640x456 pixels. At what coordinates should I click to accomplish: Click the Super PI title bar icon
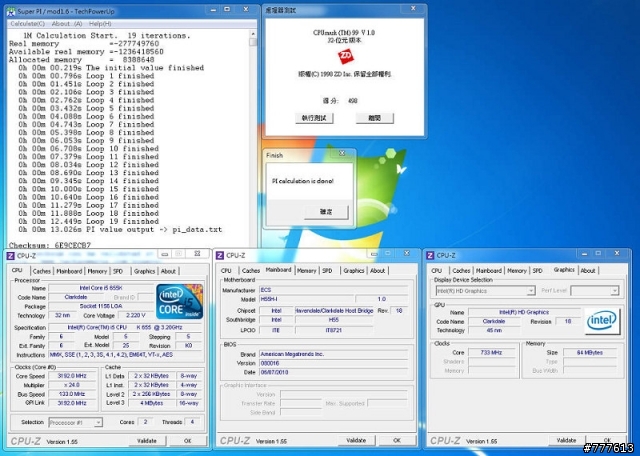coord(11,11)
